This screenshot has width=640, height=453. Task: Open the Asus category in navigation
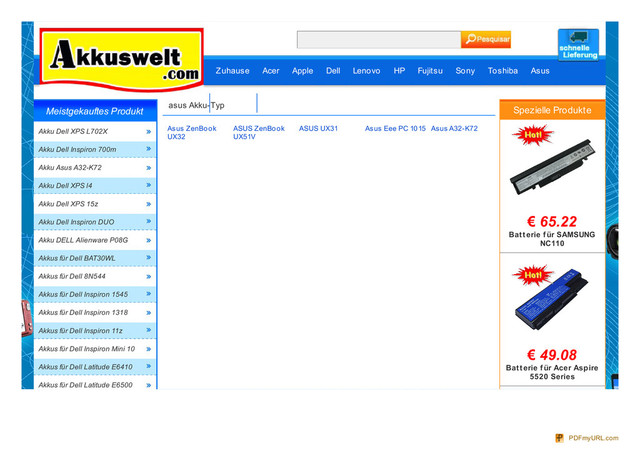(540, 71)
